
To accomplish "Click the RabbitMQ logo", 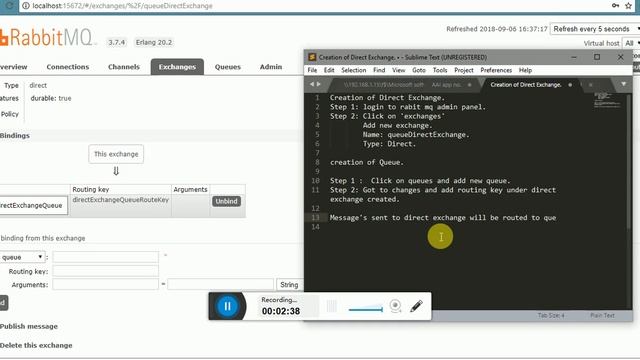I will 47,38.
